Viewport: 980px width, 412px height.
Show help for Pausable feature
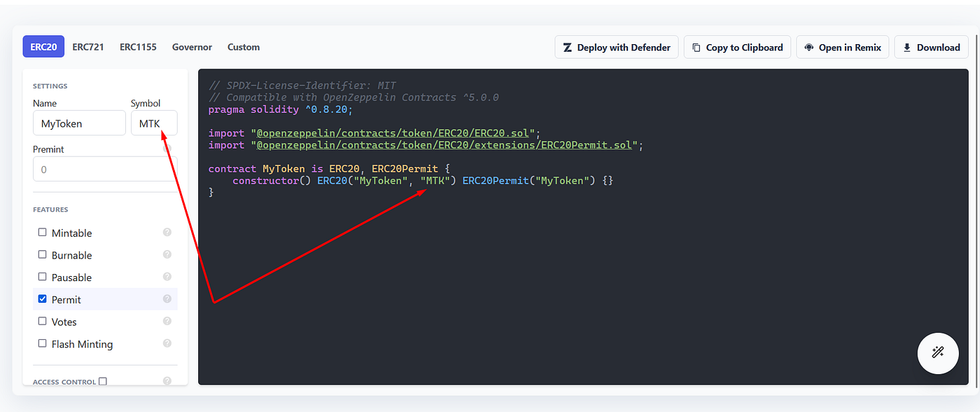(x=167, y=277)
